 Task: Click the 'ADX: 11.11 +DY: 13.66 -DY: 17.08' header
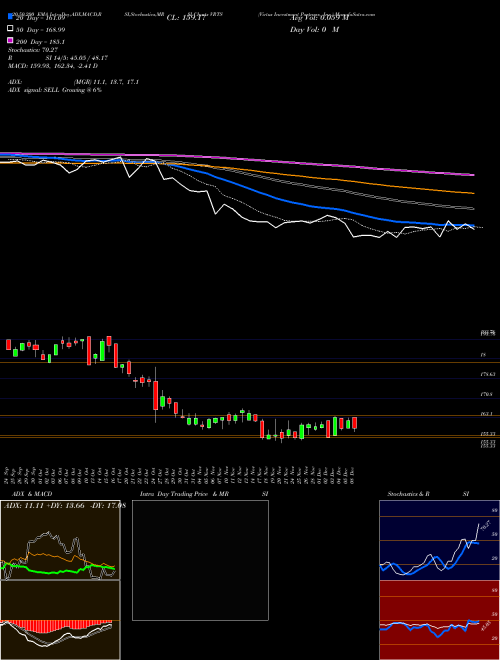65,506
